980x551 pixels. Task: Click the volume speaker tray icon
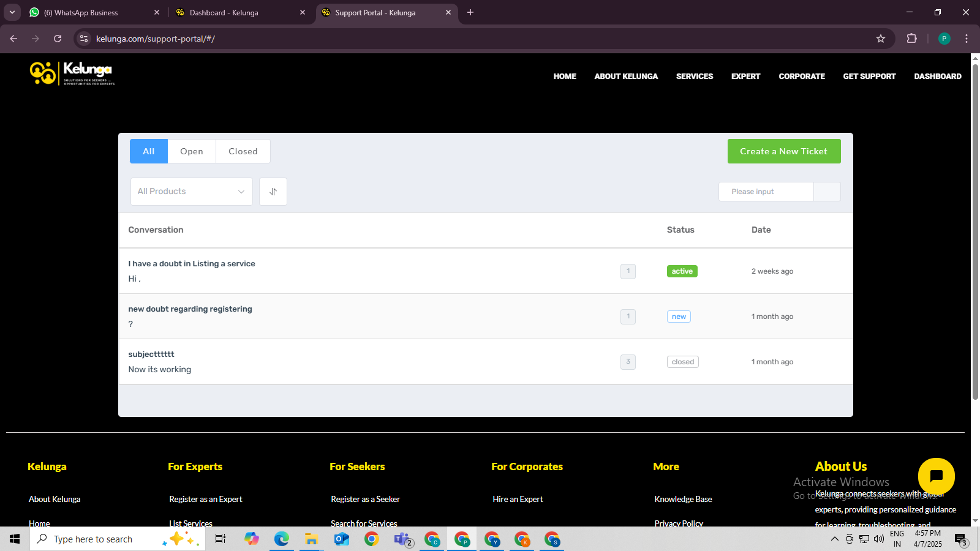(x=879, y=539)
